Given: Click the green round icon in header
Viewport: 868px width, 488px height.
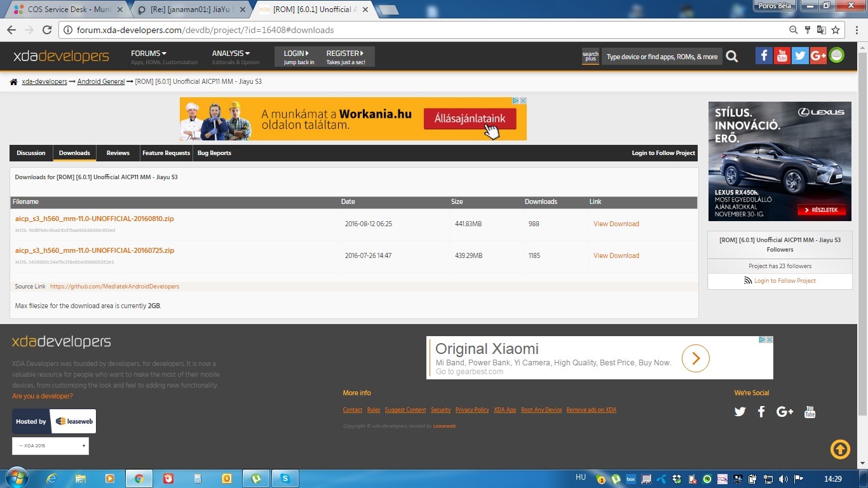Looking at the screenshot, I should click(x=837, y=55).
